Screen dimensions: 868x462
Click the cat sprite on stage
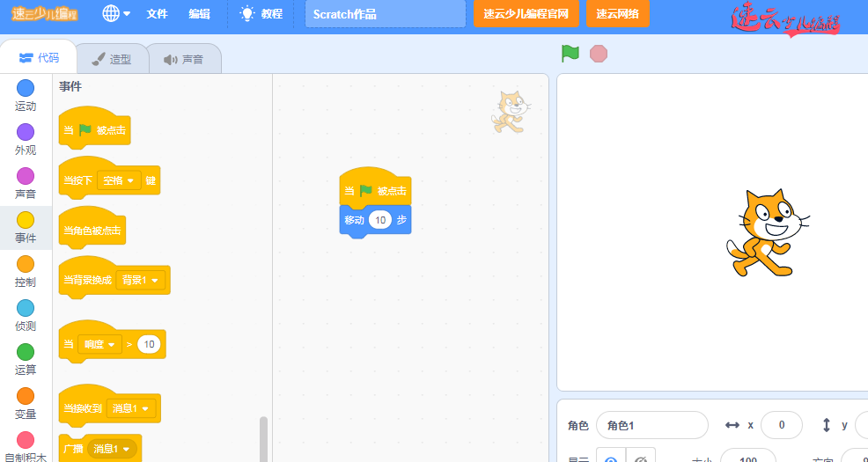click(x=768, y=233)
